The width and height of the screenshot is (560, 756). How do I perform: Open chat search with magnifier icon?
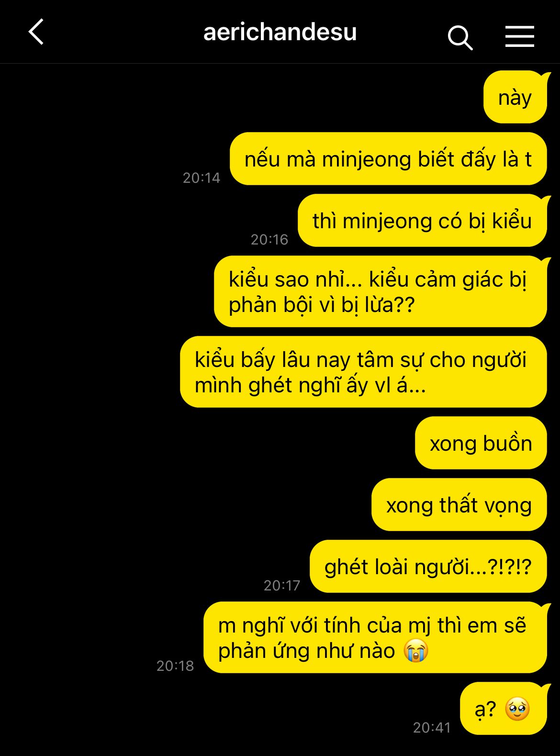click(460, 37)
